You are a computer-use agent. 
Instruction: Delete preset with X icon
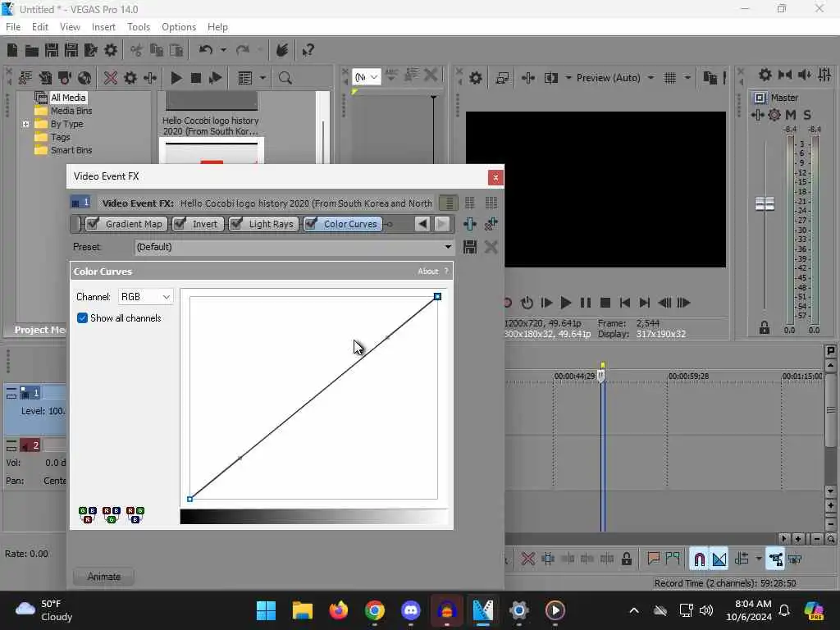point(491,247)
